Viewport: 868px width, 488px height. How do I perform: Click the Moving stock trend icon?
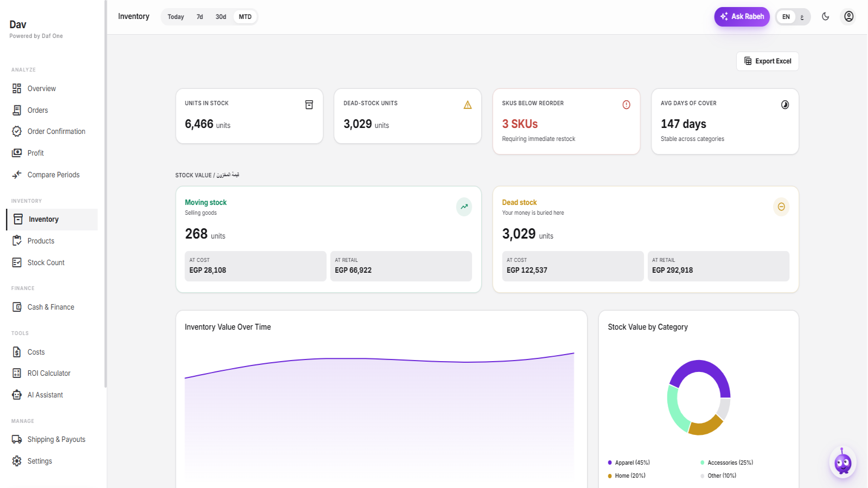(x=464, y=207)
